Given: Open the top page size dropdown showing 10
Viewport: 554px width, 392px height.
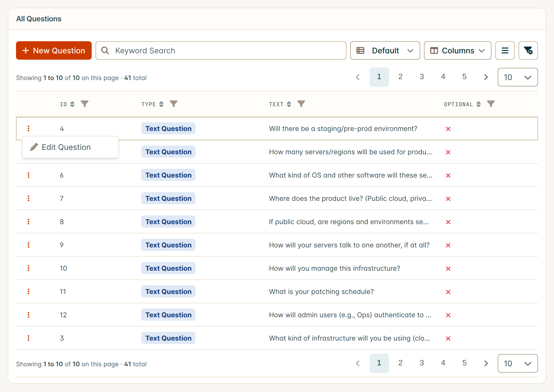Looking at the screenshot, I should tap(518, 77).
